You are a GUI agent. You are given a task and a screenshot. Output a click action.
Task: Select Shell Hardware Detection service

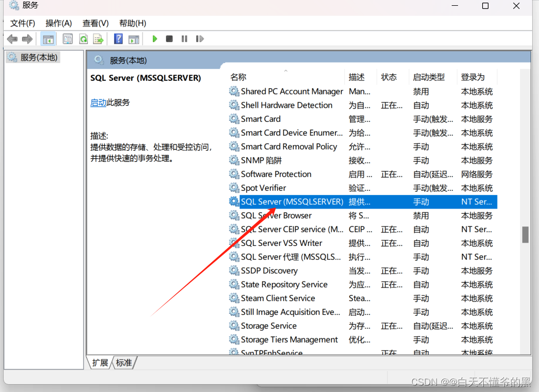pyautogui.click(x=363, y=106)
